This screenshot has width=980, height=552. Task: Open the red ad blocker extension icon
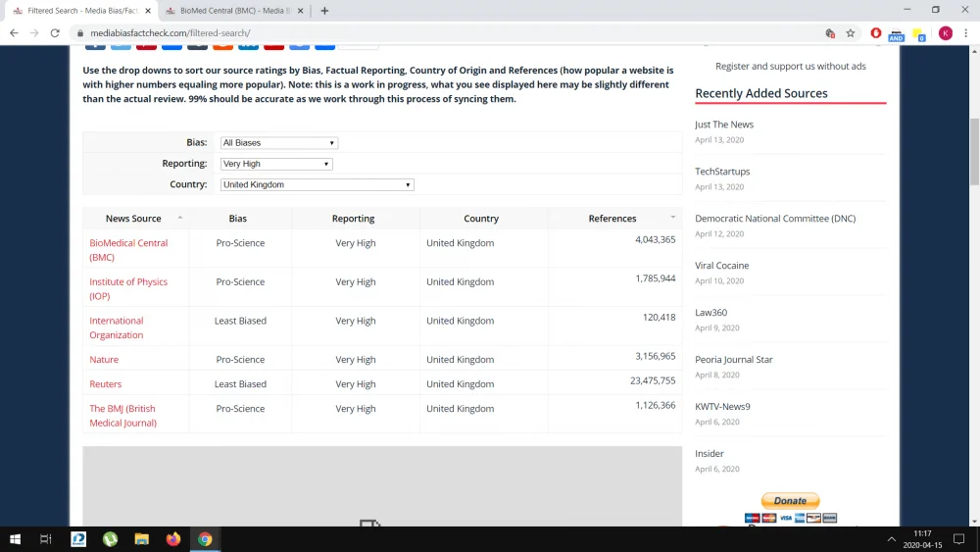[875, 33]
